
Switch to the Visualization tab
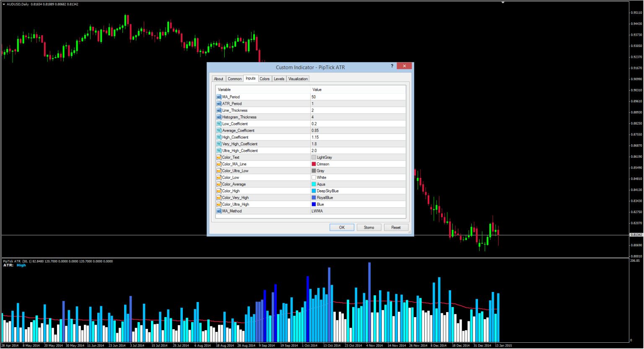click(x=298, y=78)
